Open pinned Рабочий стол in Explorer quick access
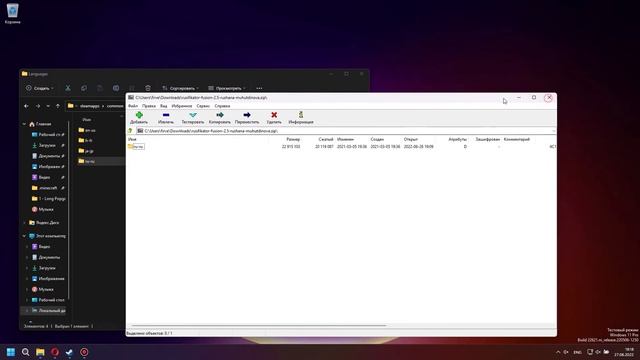 48,135
